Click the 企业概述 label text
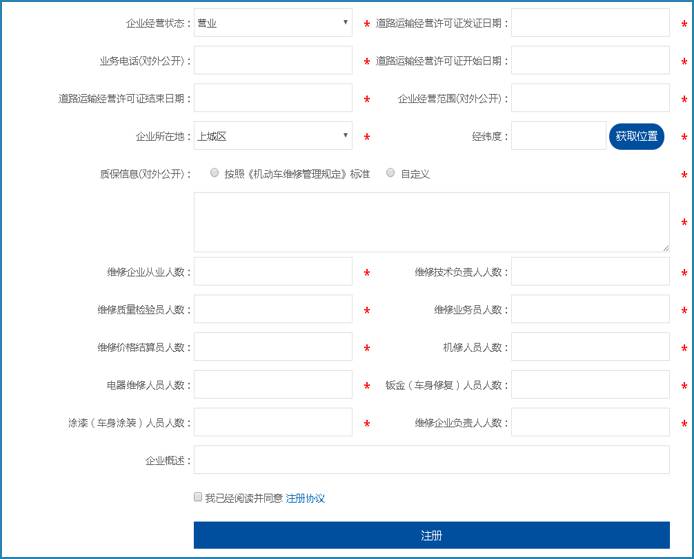 click(168, 460)
